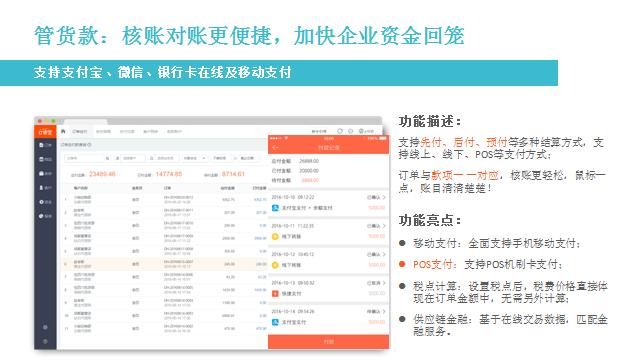Click the total amount value 23489.48
Viewport: 640px width, 360px height.
click(102, 174)
